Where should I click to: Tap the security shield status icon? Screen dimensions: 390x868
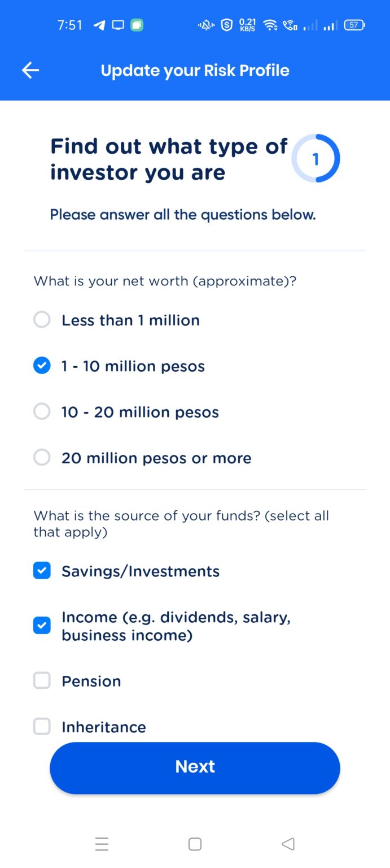(x=226, y=25)
